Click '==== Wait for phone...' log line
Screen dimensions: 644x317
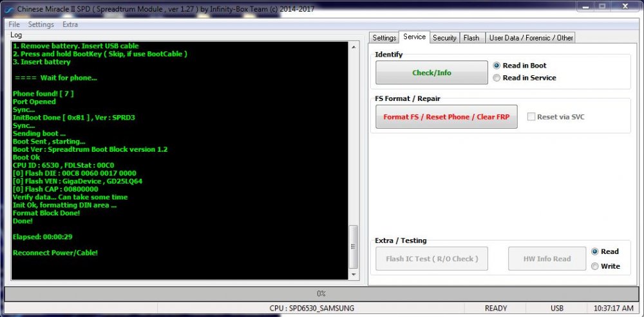[x=56, y=78]
